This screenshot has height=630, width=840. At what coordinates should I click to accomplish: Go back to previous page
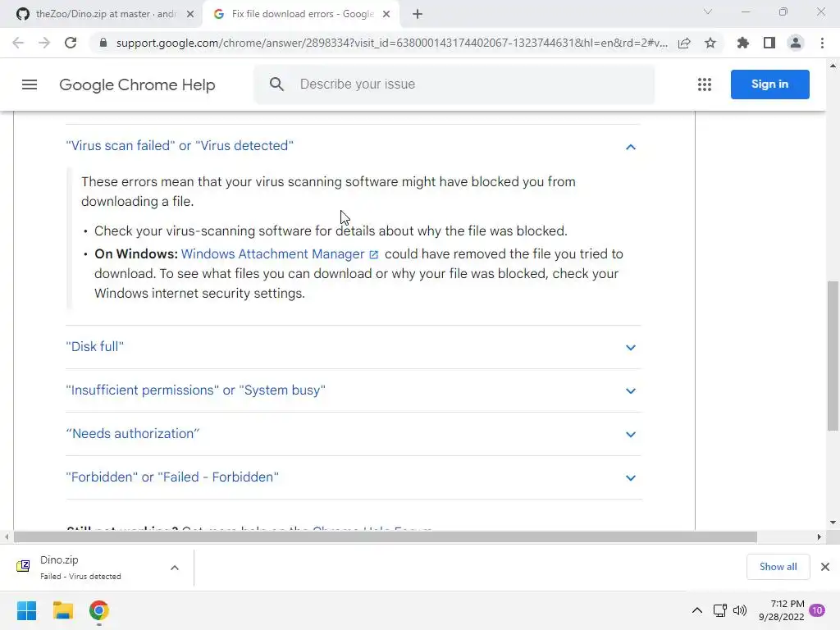[18, 43]
